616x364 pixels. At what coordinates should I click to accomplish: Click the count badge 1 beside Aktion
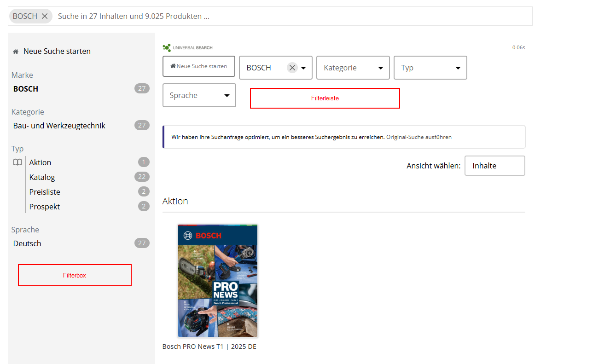tap(144, 162)
